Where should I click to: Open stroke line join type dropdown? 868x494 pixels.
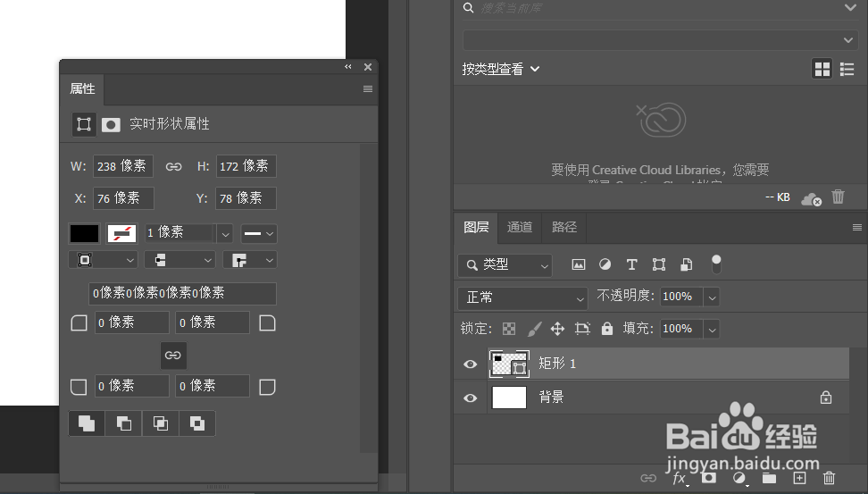(x=250, y=260)
